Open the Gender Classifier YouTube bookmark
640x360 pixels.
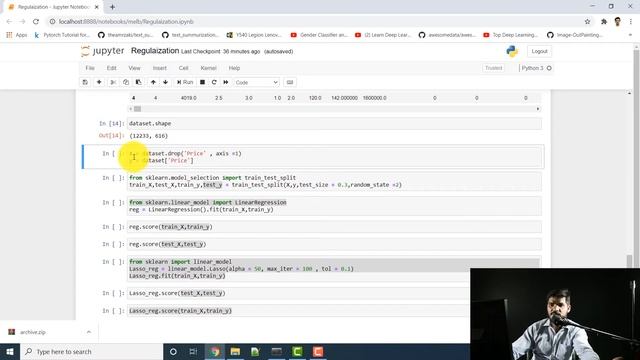click(319, 35)
